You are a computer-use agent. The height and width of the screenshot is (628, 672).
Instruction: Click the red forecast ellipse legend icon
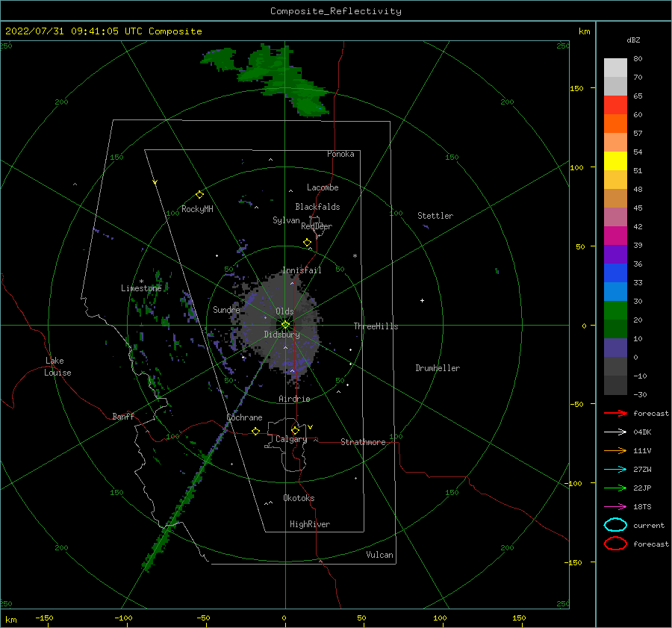click(x=615, y=544)
